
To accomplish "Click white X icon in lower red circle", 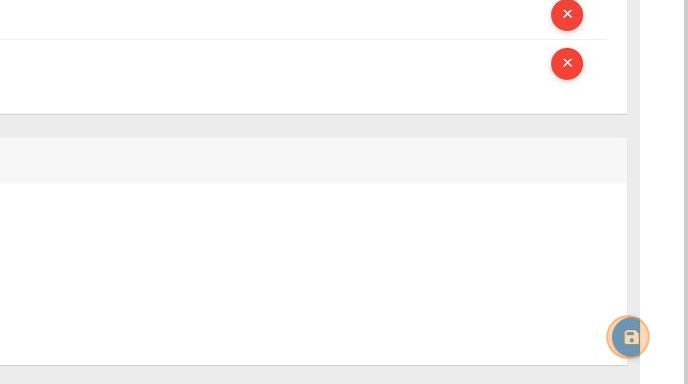I will point(567,63).
